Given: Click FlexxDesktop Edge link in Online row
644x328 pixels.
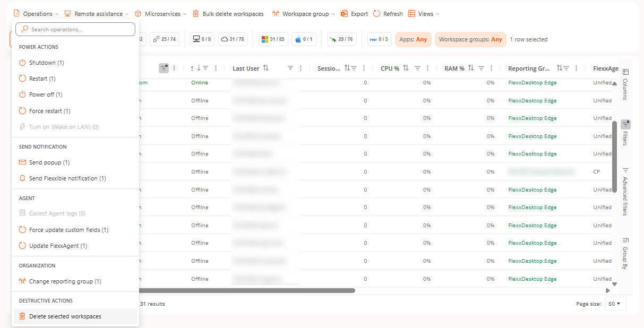Looking at the screenshot, I should 533,83.
